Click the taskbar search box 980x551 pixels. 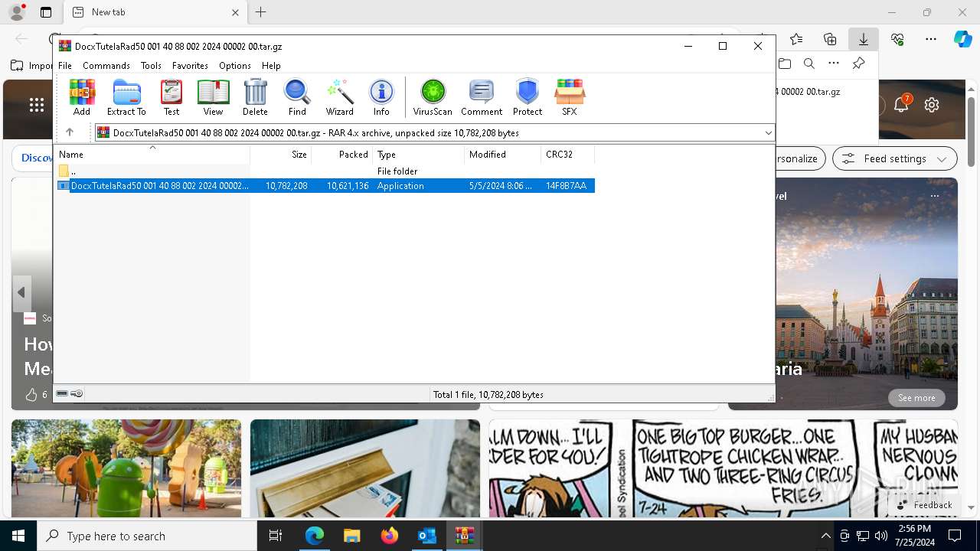tap(147, 536)
